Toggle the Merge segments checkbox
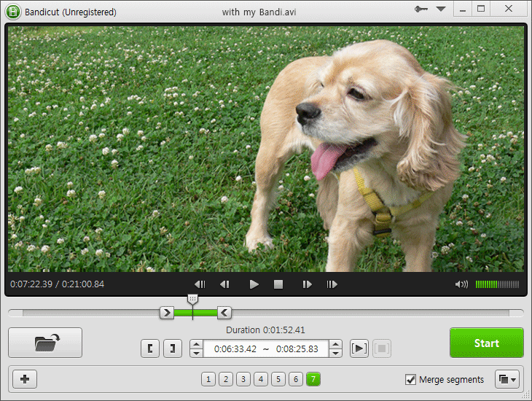The height and width of the screenshot is (401, 532). (411, 379)
